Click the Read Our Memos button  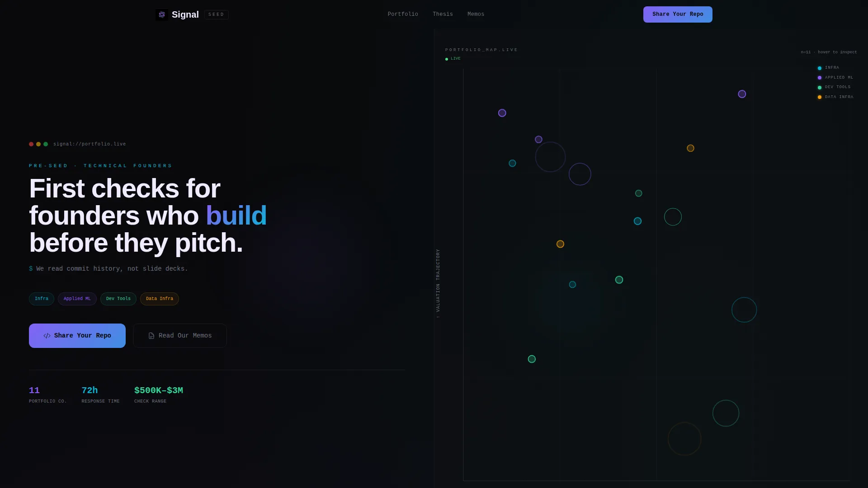[180, 336]
